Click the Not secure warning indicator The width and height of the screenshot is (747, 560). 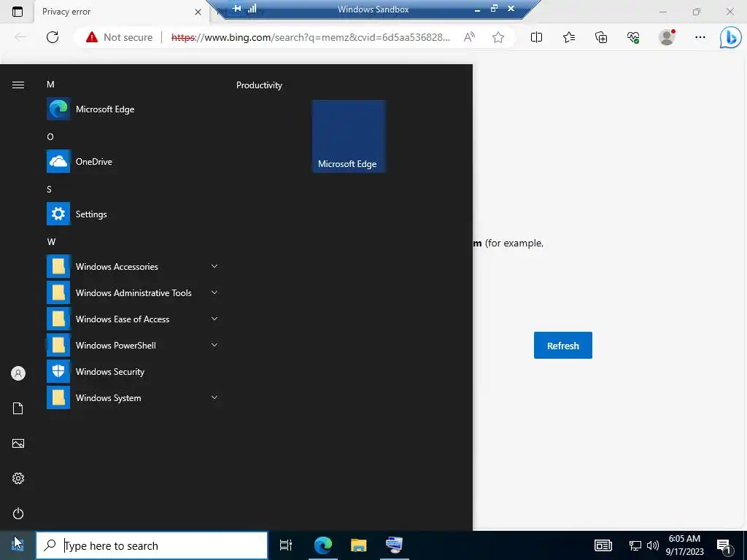[119, 37]
